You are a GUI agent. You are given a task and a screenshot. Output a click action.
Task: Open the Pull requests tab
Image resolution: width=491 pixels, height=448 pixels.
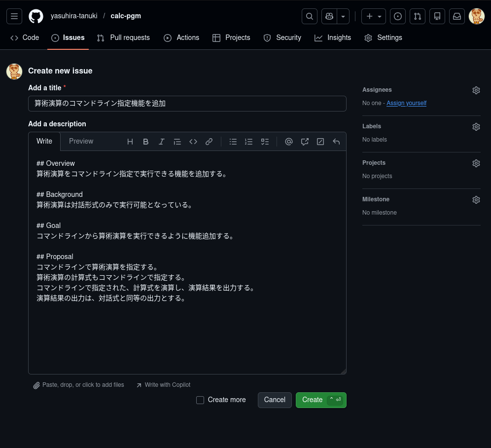point(123,37)
